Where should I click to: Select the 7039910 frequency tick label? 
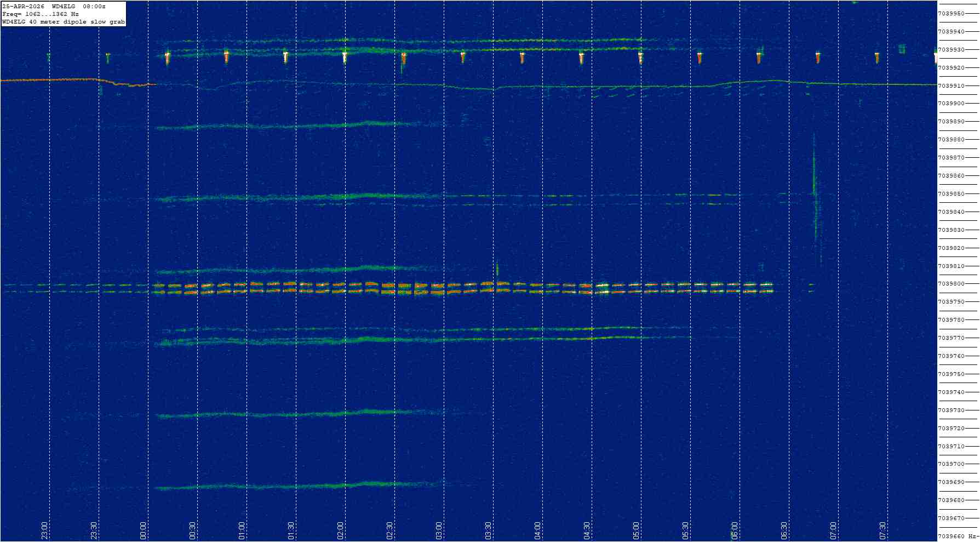(x=952, y=86)
